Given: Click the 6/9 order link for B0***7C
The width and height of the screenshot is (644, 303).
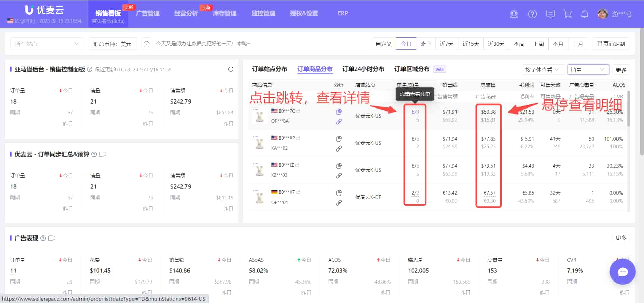Looking at the screenshot, I should tap(415, 112).
